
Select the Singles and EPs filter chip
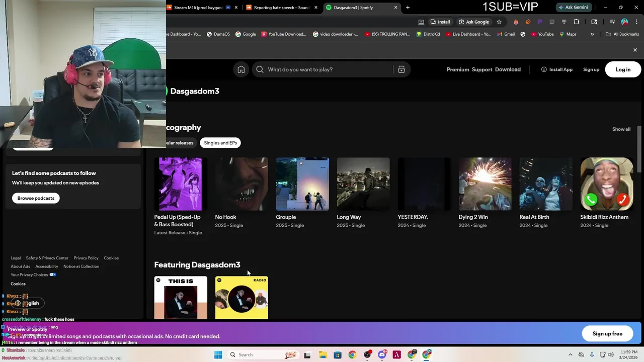click(220, 143)
